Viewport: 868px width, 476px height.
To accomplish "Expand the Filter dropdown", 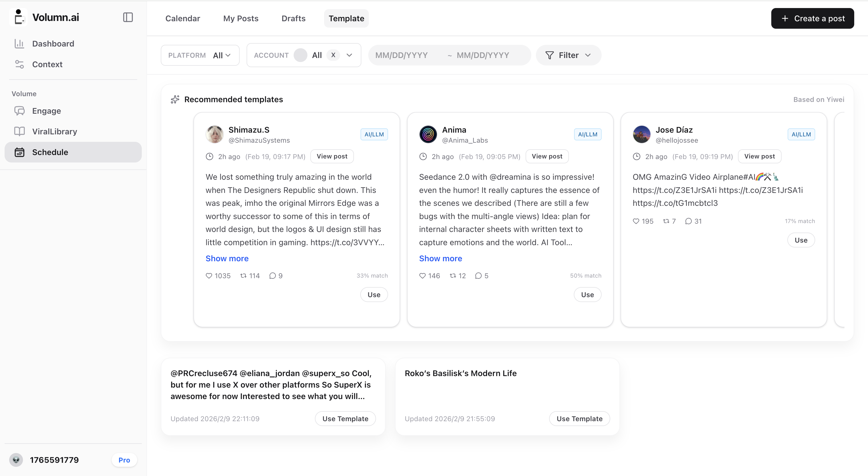I will point(568,55).
